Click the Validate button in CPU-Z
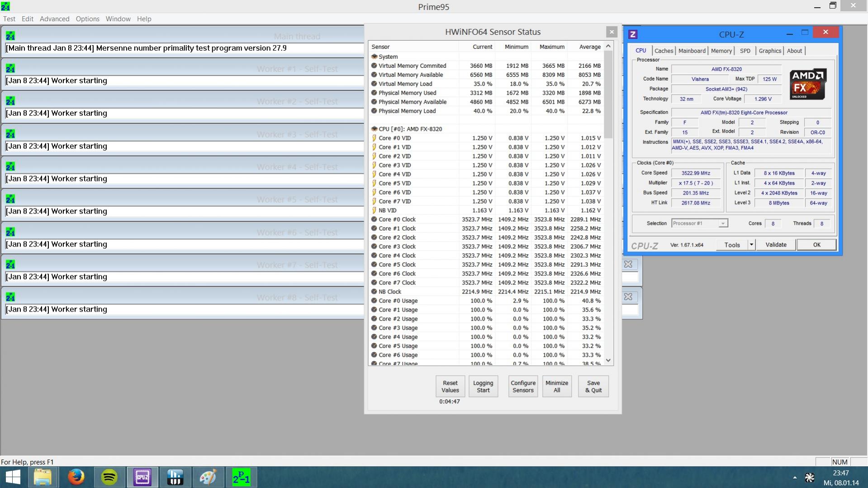This screenshot has width=868, height=488. [776, 245]
